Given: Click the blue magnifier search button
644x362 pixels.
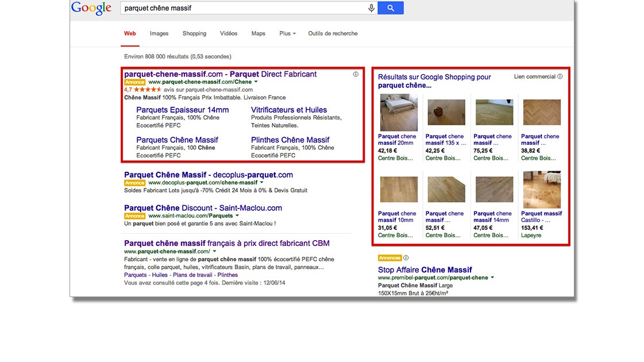Looking at the screenshot, I should tap(391, 8).
